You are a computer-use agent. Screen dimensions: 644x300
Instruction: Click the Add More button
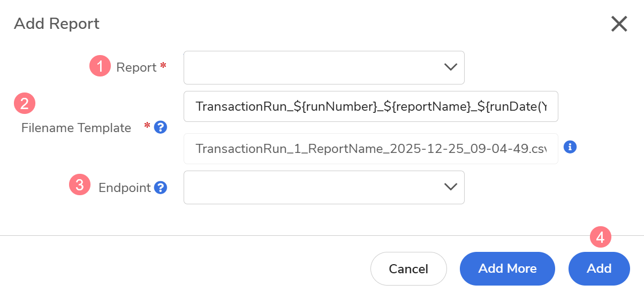pyautogui.click(x=507, y=268)
